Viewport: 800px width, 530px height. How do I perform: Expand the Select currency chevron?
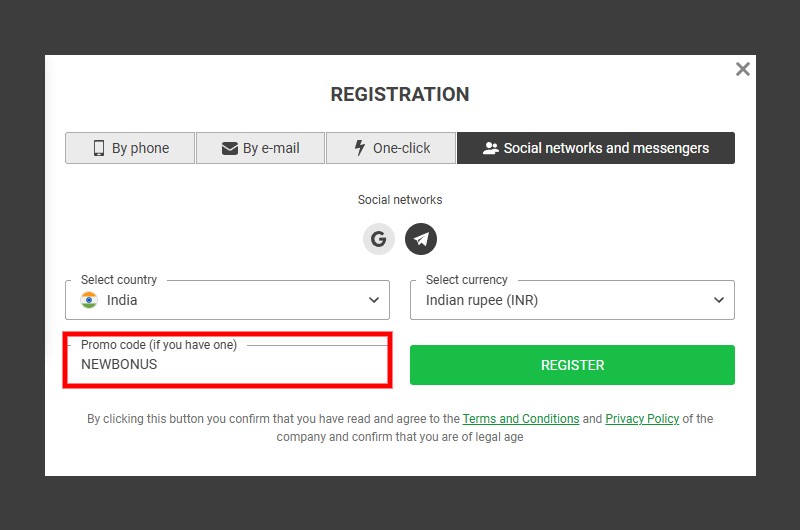[x=718, y=300]
